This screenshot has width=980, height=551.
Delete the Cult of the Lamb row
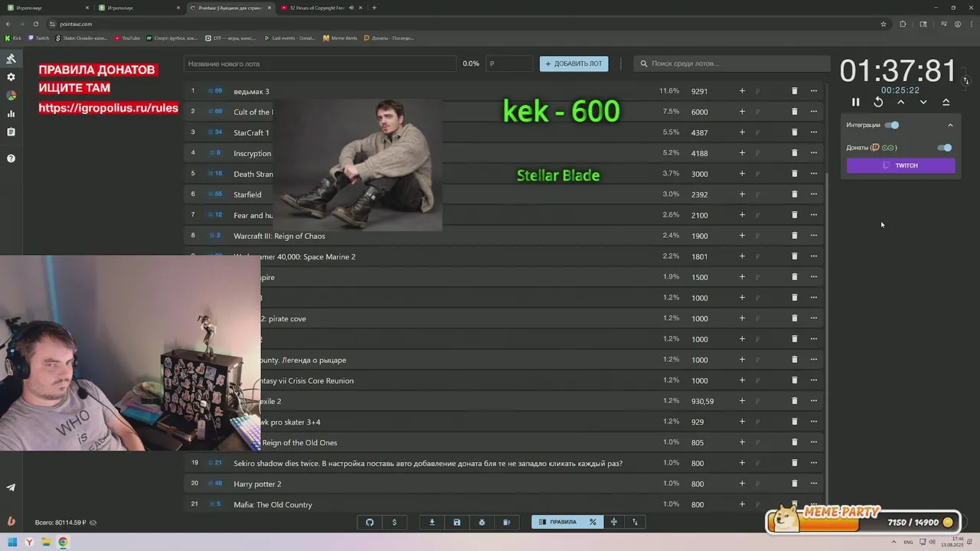point(794,112)
